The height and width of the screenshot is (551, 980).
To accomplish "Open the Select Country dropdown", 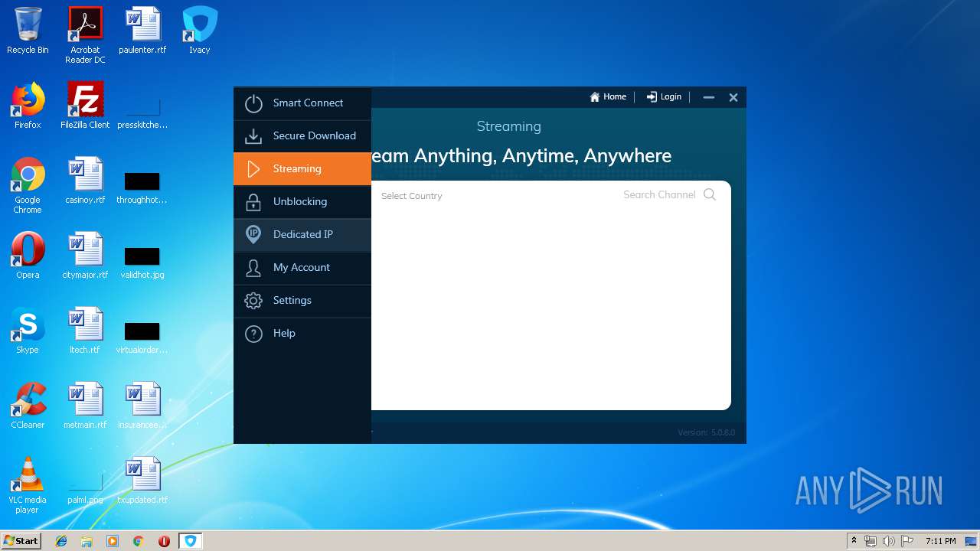I will pyautogui.click(x=412, y=196).
